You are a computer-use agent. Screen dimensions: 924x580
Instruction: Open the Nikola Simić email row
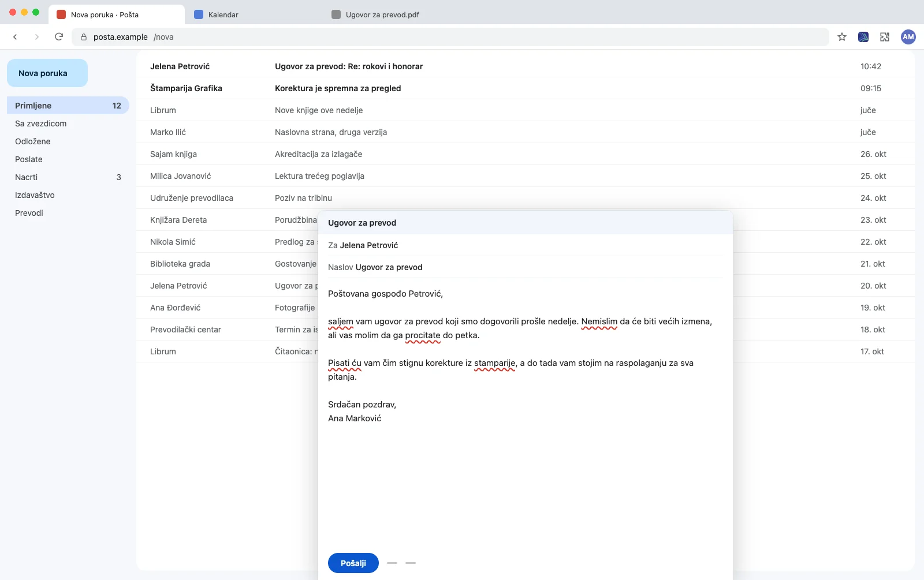click(x=226, y=242)
